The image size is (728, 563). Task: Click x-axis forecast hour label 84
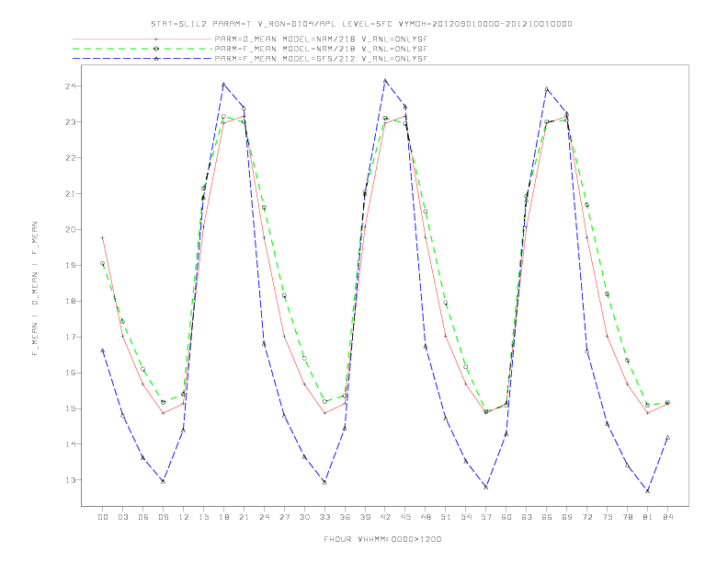pos(667,517)
